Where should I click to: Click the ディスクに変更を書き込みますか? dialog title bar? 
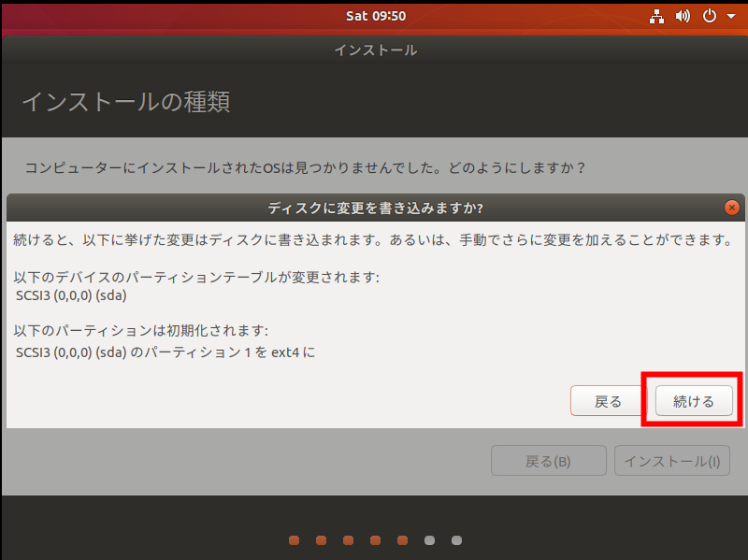pos(375,208)
